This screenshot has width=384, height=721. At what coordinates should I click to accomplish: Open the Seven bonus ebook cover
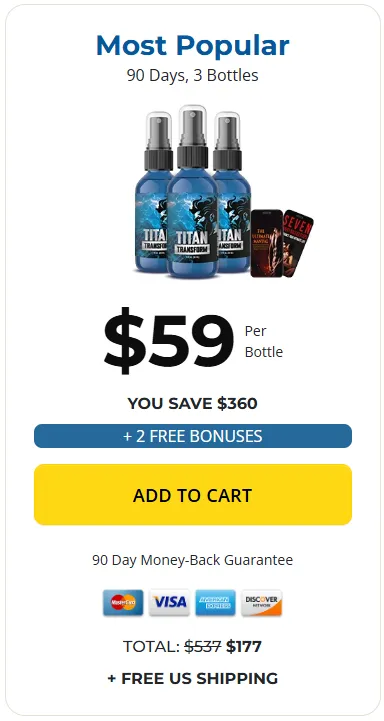tap(297, 243)
